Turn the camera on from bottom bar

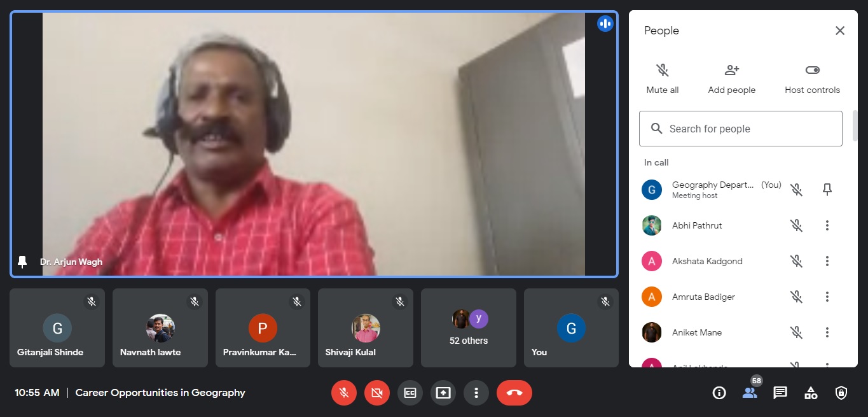click(x=377, y=393)
